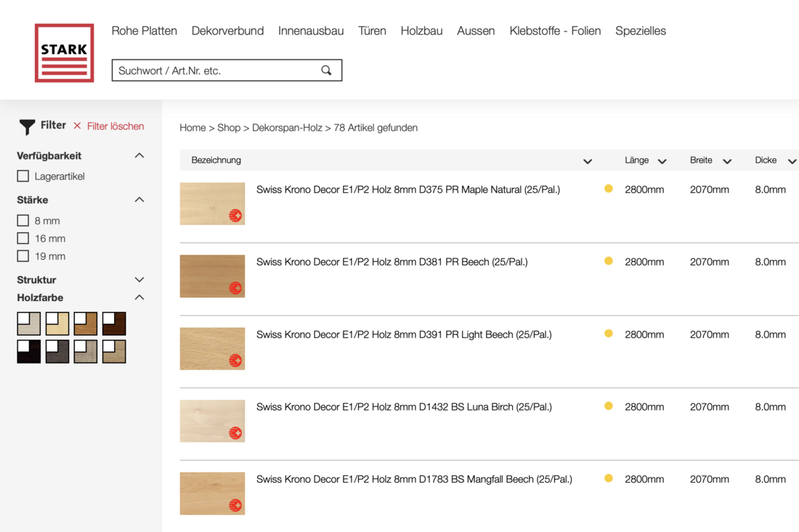This screenshot has width=799, height=532.
Task: Open the Spezielles menu
Action: click(641, 30)
